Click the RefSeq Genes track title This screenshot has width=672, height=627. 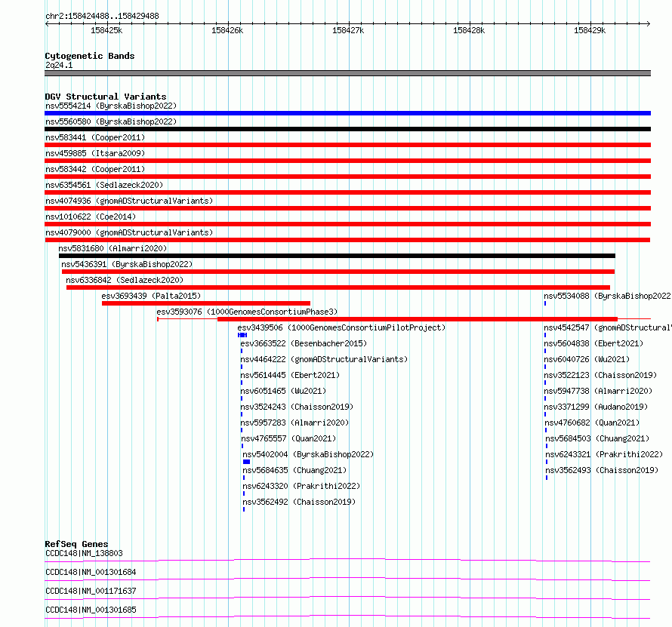pos(76,544)
